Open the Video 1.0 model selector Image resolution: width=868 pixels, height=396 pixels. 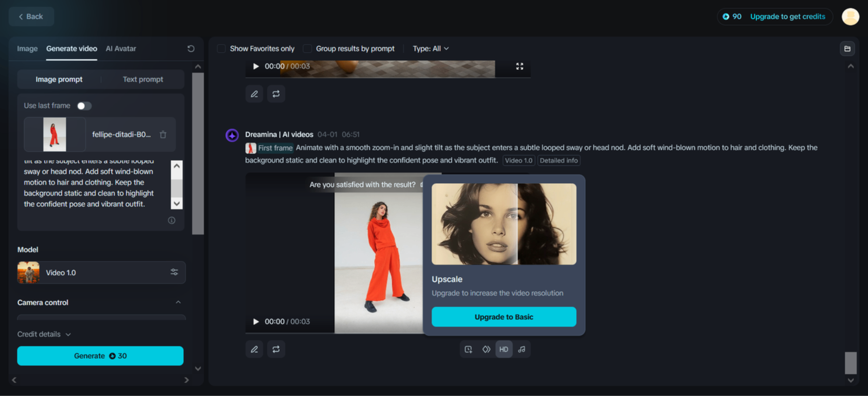[x=101, y=272]
